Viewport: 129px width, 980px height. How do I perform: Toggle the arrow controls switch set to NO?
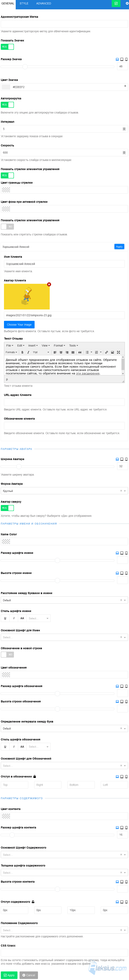click(7, 227)
